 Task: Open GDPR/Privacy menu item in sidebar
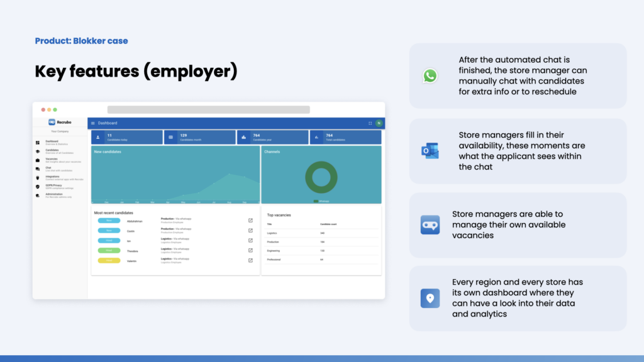[x=60, y=187]
